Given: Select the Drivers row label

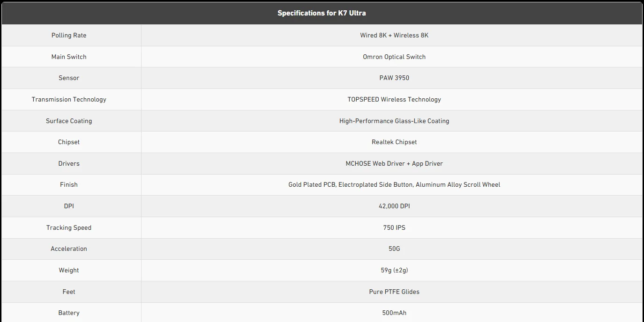Looking at the screenshot, I should tap(69, 163).
